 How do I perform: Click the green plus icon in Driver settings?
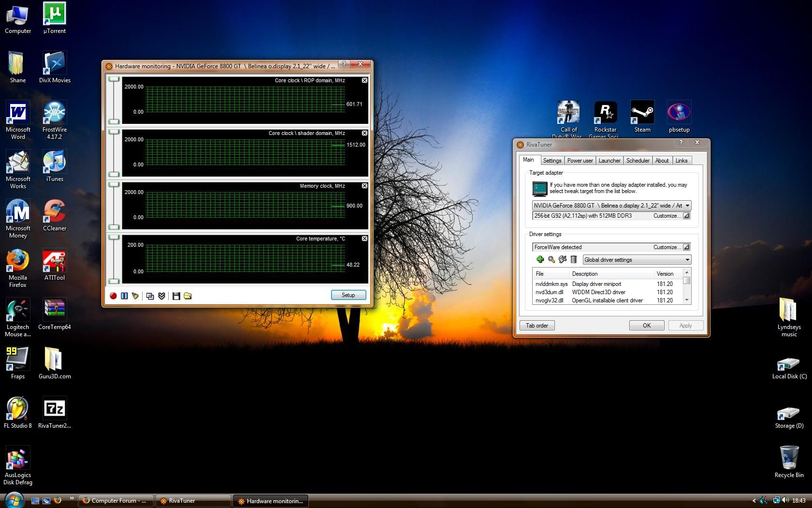tap(540, 260)
